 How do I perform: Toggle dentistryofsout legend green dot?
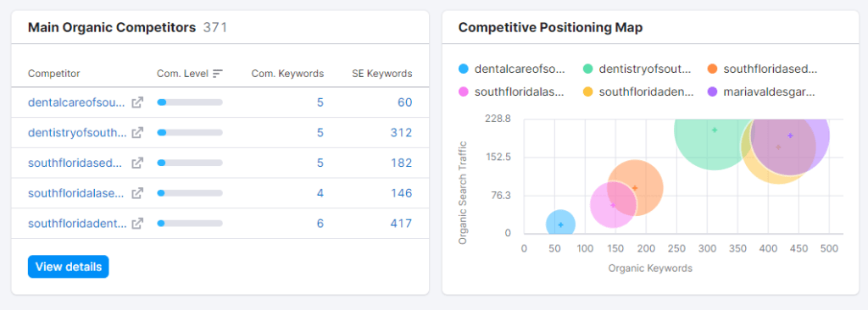click(588, 69)
